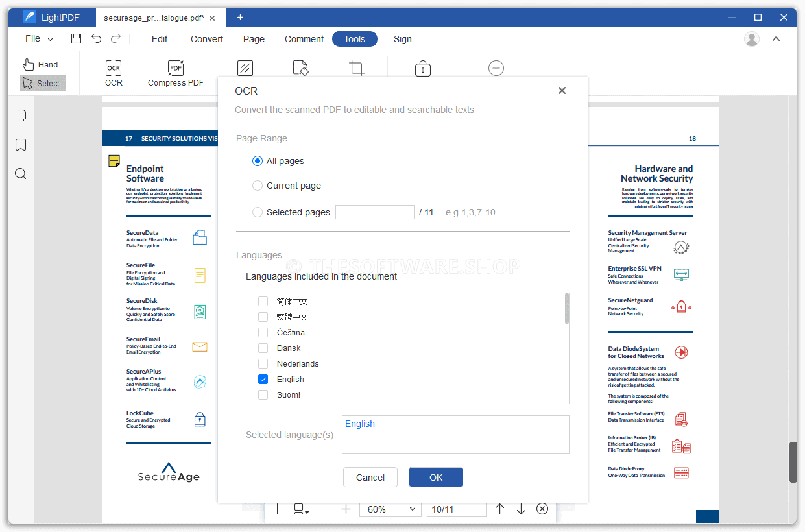Image resolution: width=805 pixels, height=532 pixels.
Task: Click the LightPDF feather logo
Action: click(30, 18)
